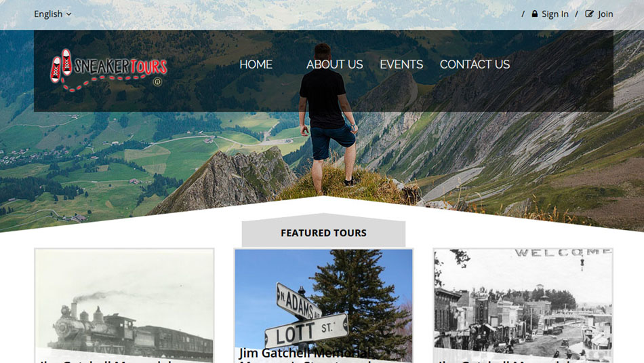Viewport: 644px width, 363px height.
Task: Open the steam locomotive tour thumbnail
Action: click(x=124, y=305)
